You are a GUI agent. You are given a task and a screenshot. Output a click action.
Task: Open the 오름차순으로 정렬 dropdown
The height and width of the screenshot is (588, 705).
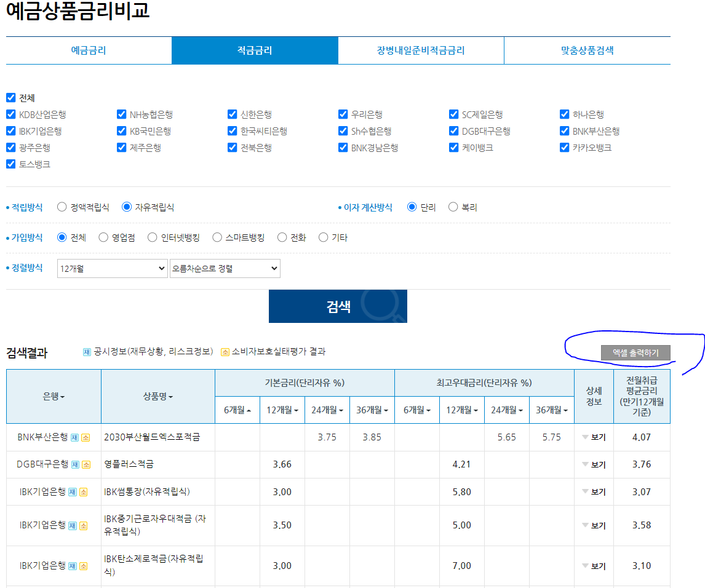(x=225, y=268)
